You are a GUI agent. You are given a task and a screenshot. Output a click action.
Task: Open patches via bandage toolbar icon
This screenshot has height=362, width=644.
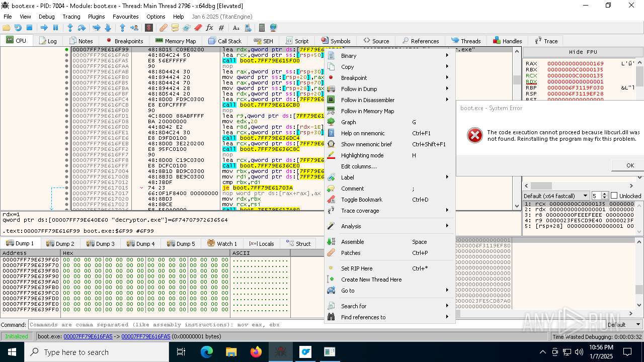[x=164, y=28]
